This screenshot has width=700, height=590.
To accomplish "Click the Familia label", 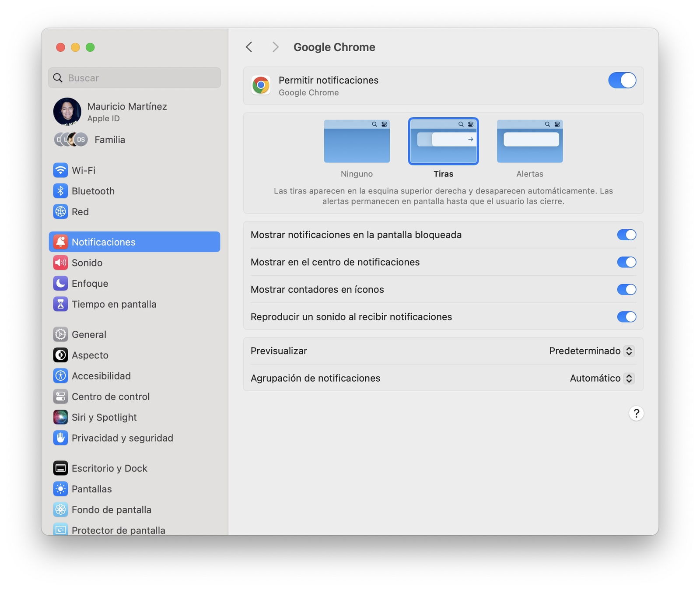I will click(110, 140).
